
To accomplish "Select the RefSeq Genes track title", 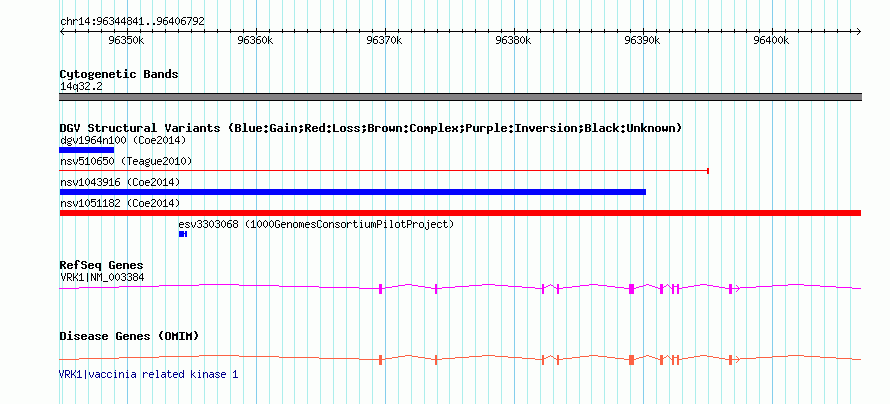I will 102,265.
